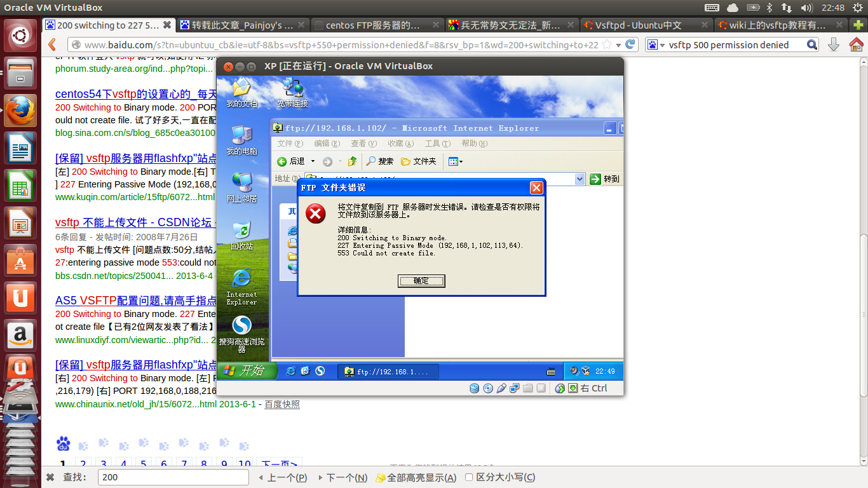Open the IE views dropdown button

pyautogui.click(x=456, y=161)
